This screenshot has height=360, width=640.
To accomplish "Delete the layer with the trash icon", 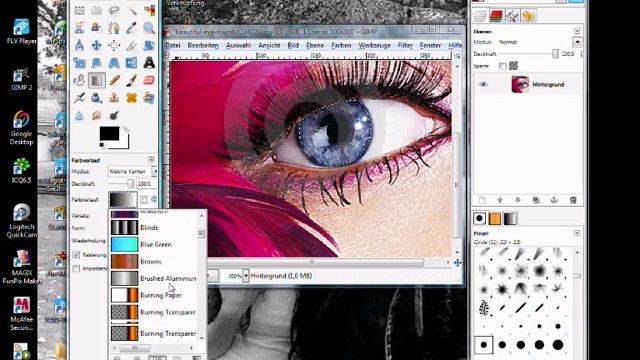I will 573,200.
